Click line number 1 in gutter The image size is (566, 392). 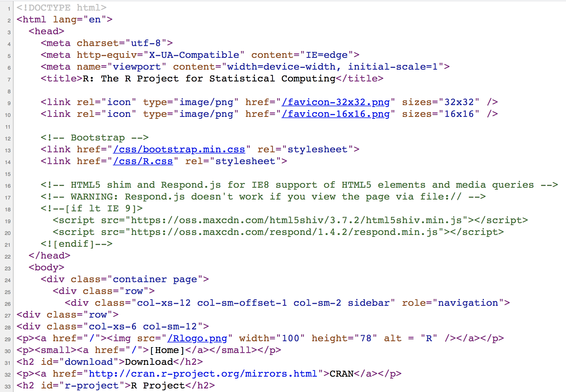pyautogui.click(x=9, y=9)
